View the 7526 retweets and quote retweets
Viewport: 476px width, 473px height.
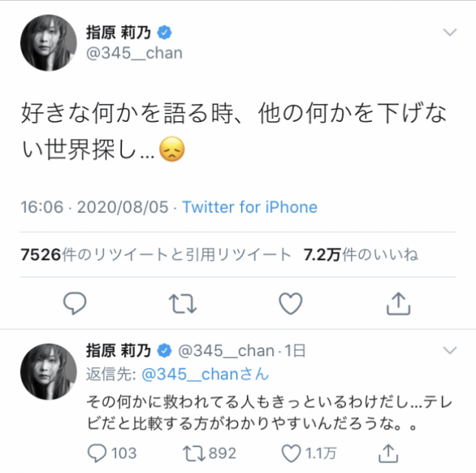[156, 254]
